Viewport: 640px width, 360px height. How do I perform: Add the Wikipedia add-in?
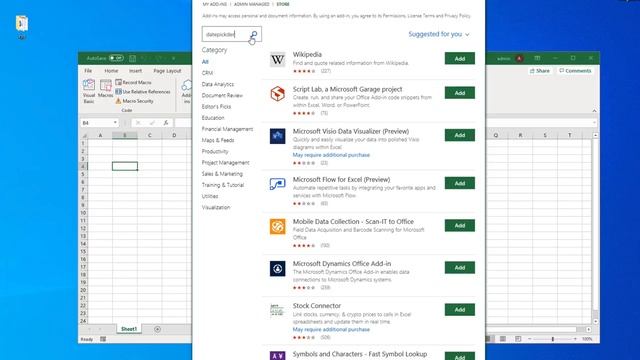coord(460,58)
